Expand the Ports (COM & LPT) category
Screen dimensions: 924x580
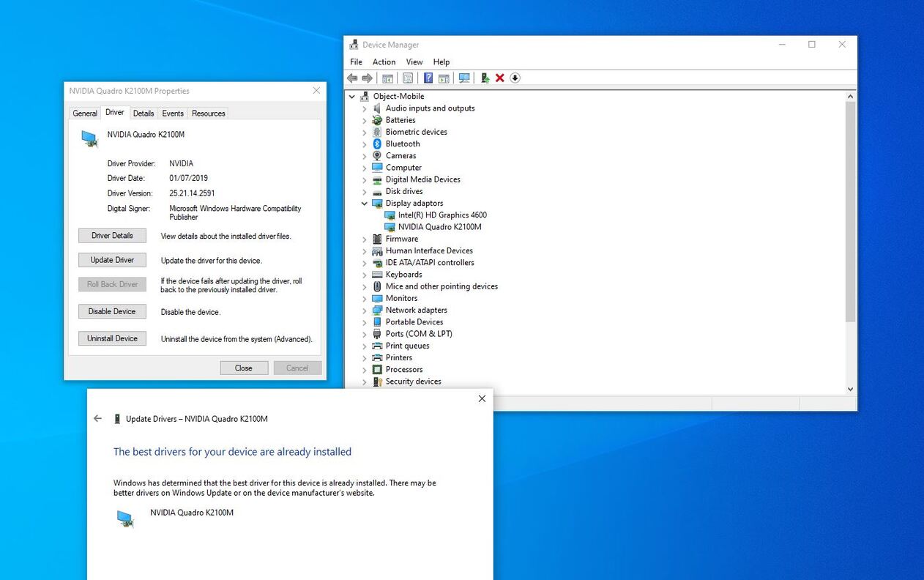pyautogui.click(x=365, y=334)
